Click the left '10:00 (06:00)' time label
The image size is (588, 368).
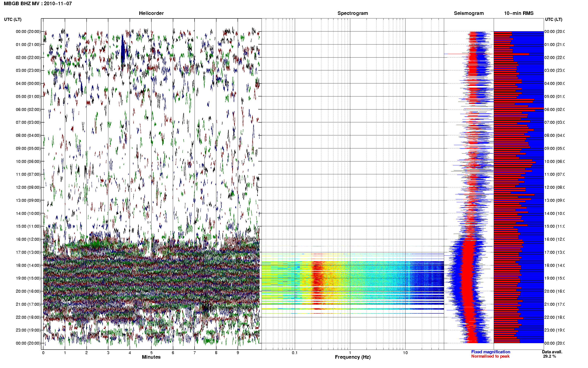click(28, 161)
